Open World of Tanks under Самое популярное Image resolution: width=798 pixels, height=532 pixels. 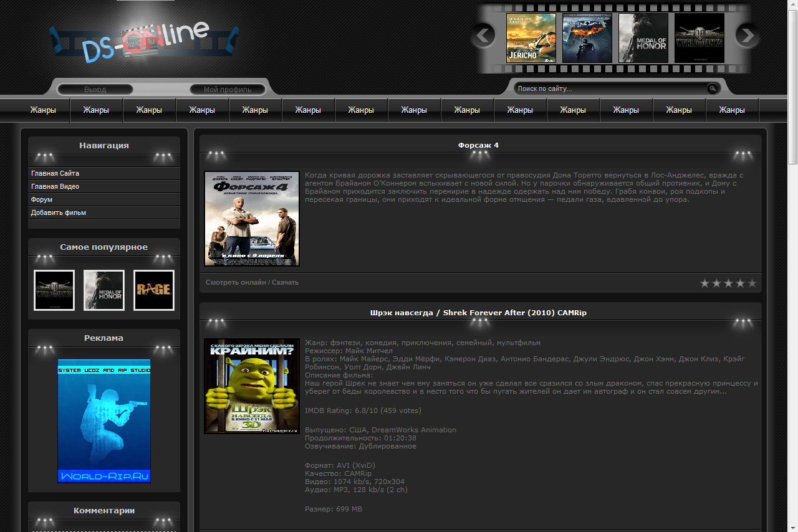pyautogui.click(x=54, y=290)
